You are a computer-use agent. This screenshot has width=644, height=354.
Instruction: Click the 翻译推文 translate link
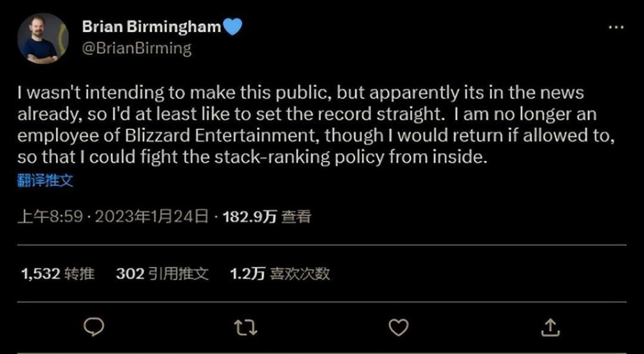(45, 181)
